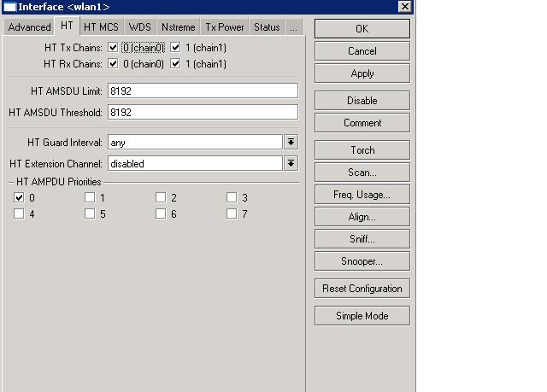Image resolution: width=547 pixels, height=392 pixels.
Task: Uncheck HT AMPDU priority 0
Action: pyautogui.click(x=19, y=197)
